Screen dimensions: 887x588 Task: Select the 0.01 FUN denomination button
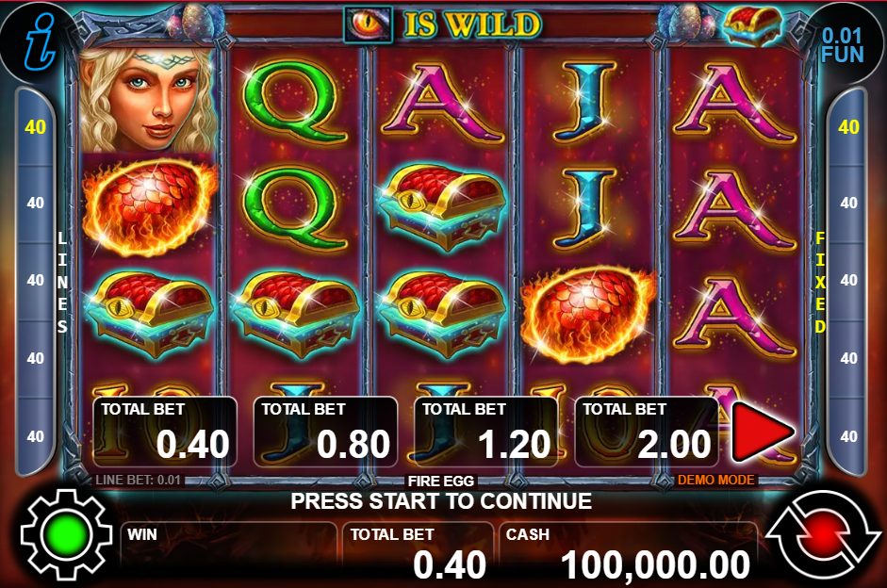[x=843, y=44]
